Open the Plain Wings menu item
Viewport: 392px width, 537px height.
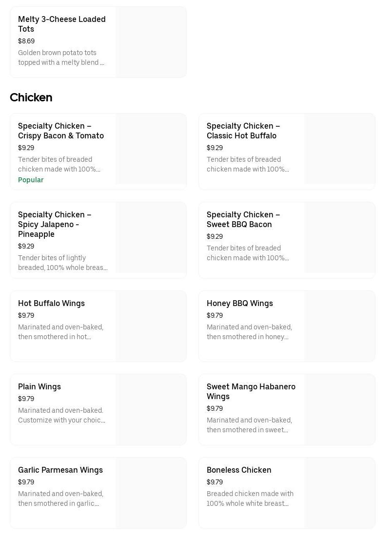click(39, 386)
